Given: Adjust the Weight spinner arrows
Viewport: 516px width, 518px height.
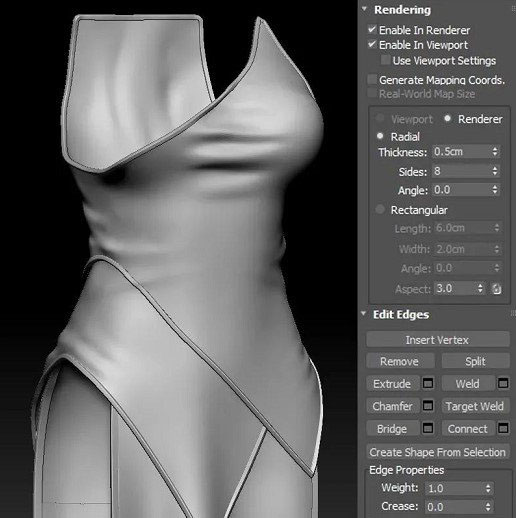Looking at the screenshot, I should [488, 489].
